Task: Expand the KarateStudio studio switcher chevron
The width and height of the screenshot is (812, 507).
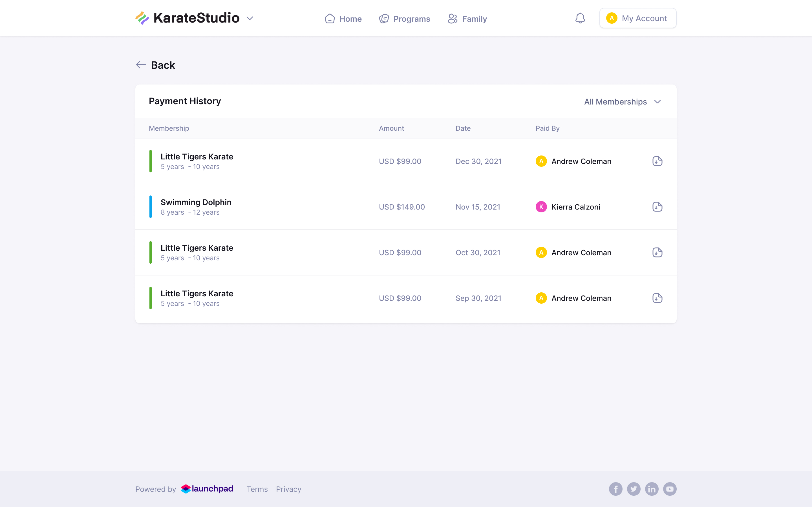Action: pos(250,18)
